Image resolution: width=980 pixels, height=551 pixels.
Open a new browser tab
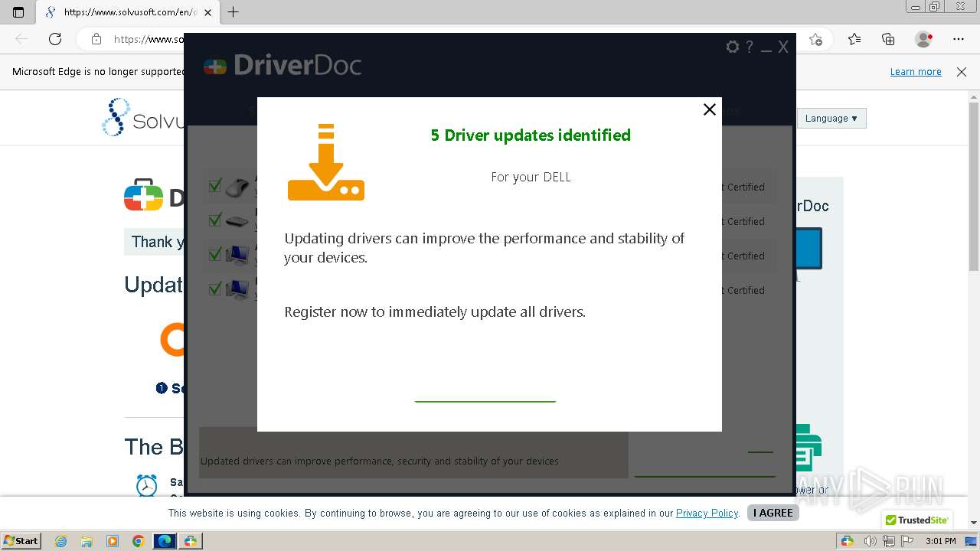coord(234,12)
